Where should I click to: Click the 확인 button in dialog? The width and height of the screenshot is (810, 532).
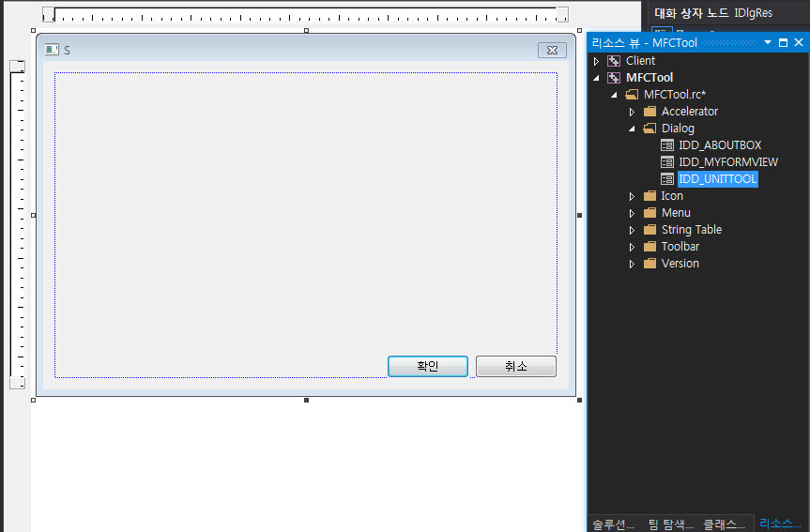[428, 366]
